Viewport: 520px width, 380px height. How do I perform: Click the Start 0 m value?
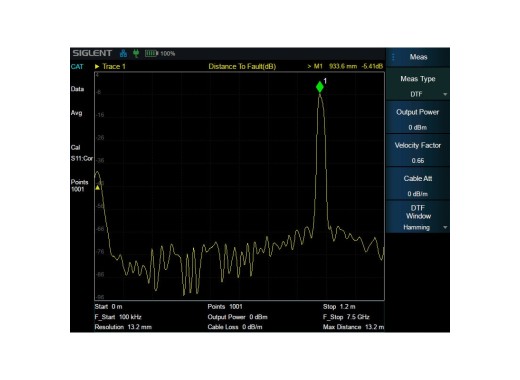click(x=108, y=307)
